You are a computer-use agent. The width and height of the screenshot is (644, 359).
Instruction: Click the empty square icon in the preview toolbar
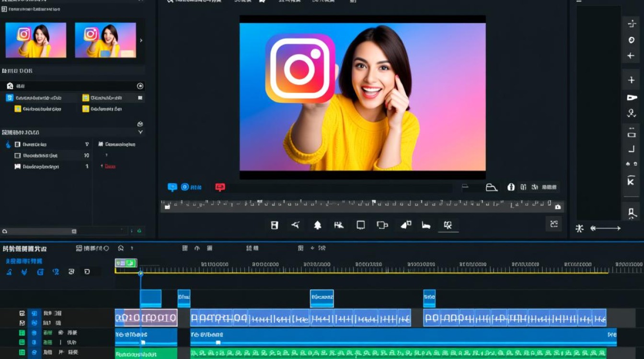[x=361, y=225]
